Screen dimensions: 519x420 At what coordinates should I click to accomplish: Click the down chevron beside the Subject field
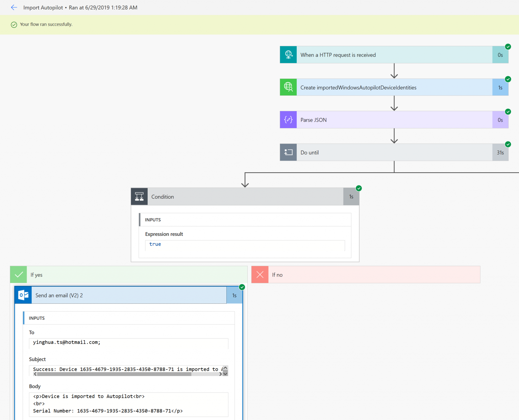[225, 373]
